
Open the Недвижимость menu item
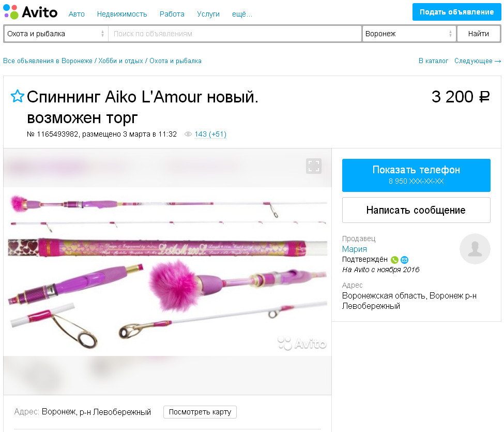(x=122, y=14)
